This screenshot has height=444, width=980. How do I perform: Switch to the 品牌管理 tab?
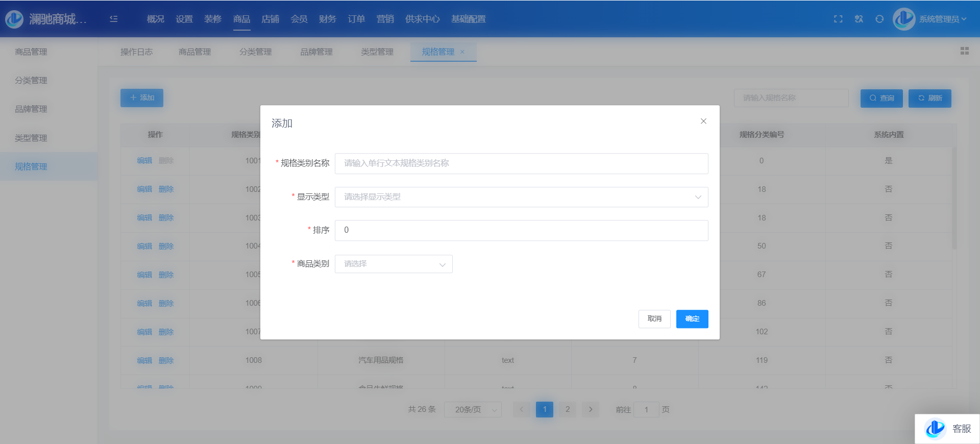click(316, 52)
